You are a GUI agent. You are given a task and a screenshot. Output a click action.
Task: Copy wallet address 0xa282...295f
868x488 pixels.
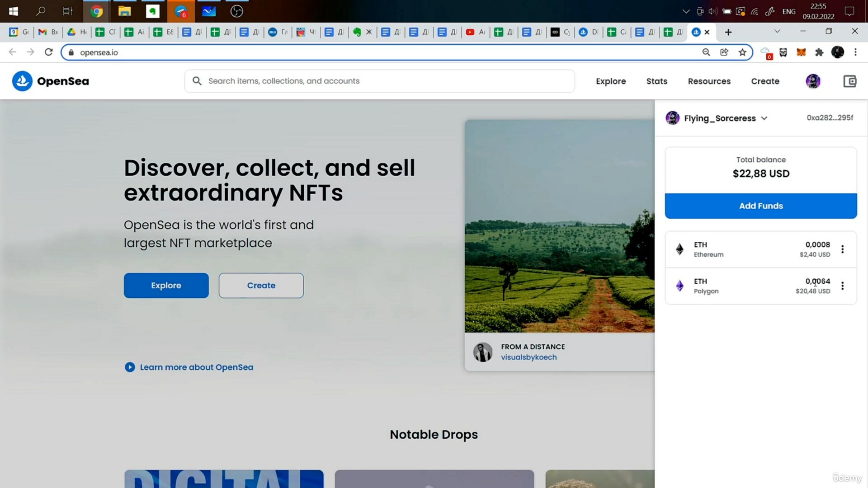coord(830,118)
